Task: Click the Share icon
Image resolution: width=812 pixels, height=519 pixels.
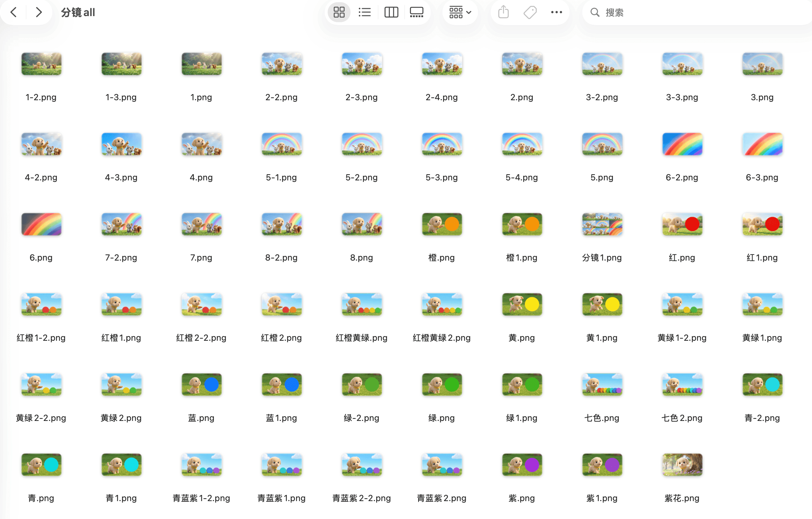Action: (503, 13)
